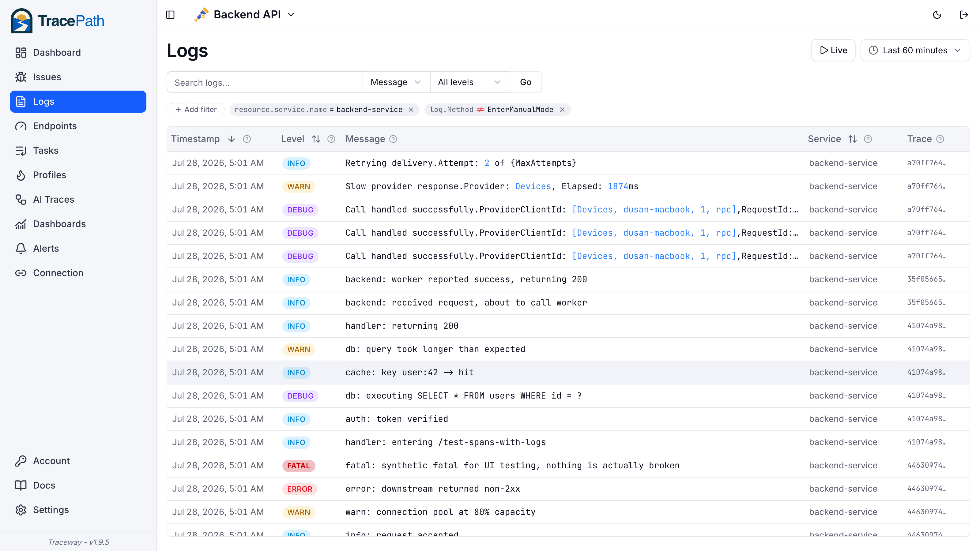
Task: Show Message column help icon
Action: [x=393, y=139]
